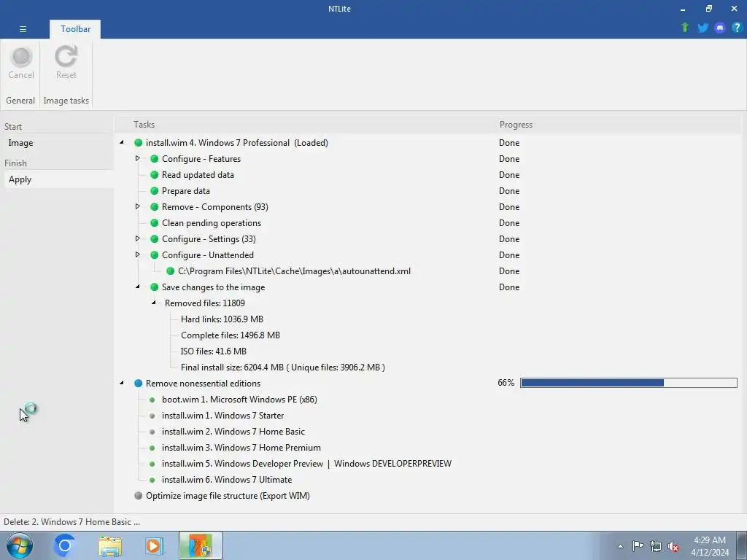Open the Twitter link icon
Image resolution: width=747 pixels, height=560 pixels.
click(703, 28)
